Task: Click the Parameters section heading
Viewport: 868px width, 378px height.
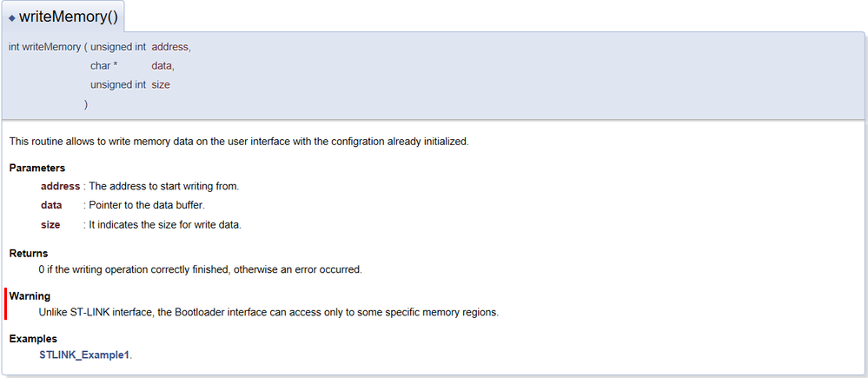Action: click(x=37, y=168)
